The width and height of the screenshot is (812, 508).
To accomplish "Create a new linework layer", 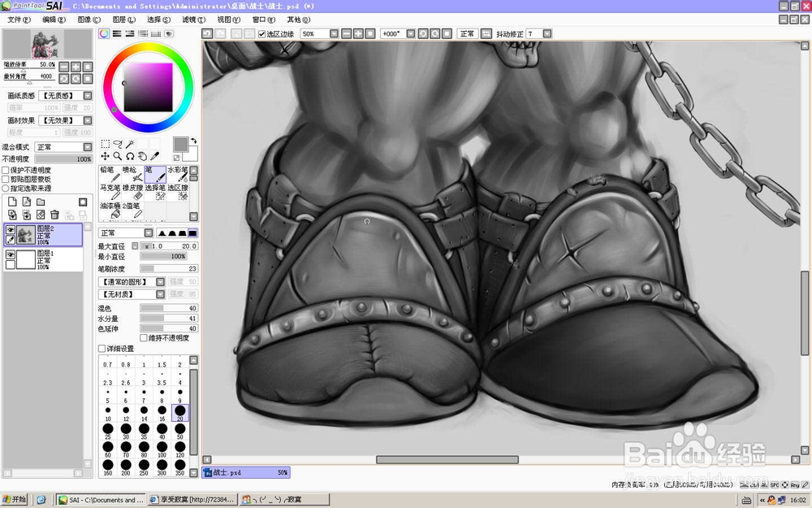I will pyautogui.click(x=27, y=202).
